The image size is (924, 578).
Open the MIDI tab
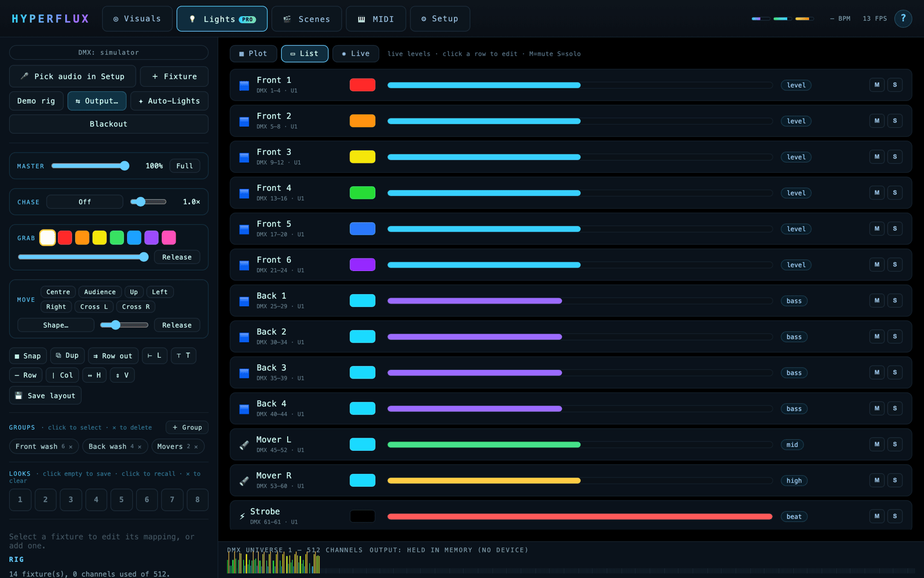tap(375, 18)
